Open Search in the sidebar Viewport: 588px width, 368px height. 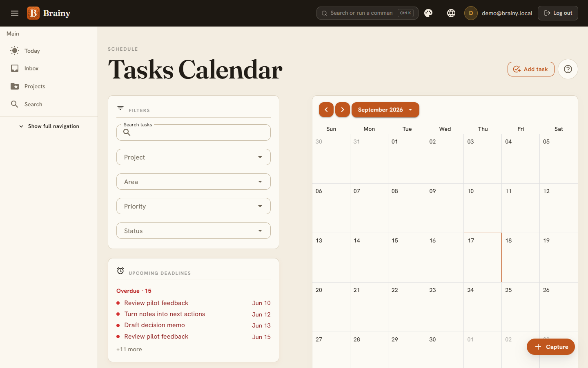(49, 104)
